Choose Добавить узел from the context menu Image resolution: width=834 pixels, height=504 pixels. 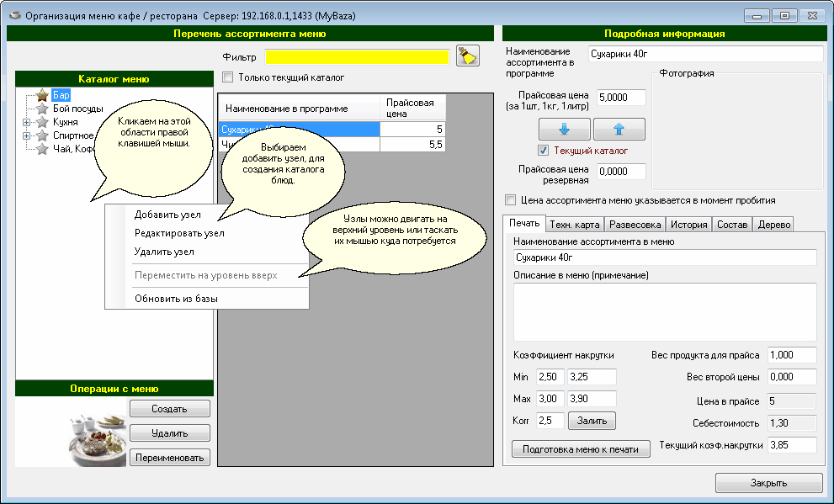pos(167,215)
